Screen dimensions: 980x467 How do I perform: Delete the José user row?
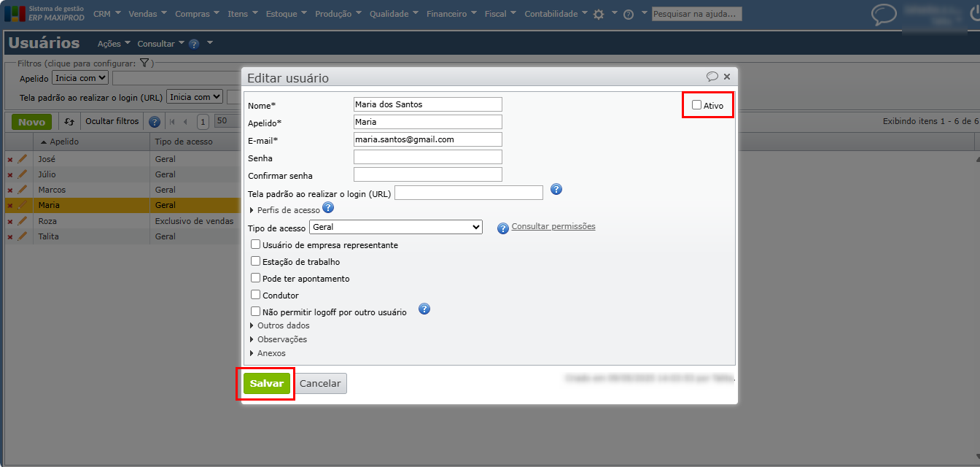point(10,159)
